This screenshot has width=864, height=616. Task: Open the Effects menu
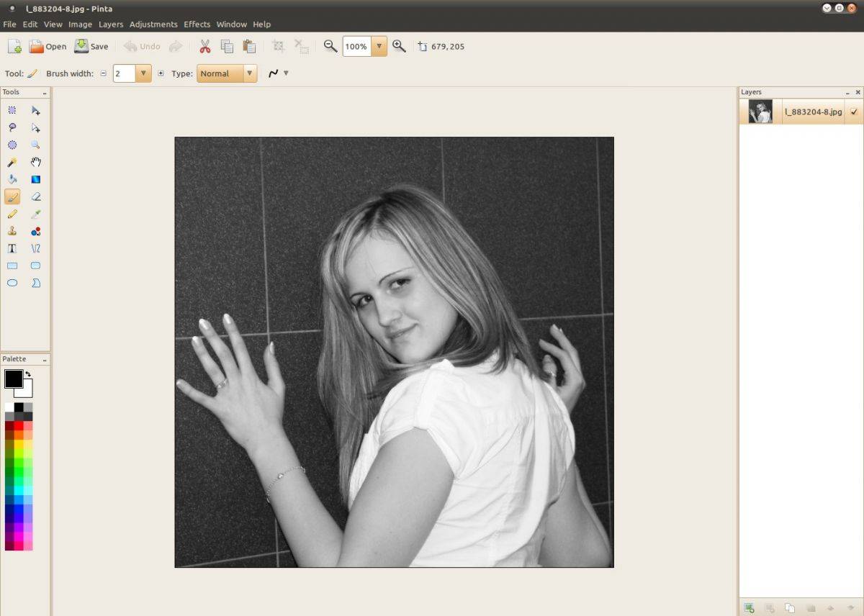(x=197, y=24)
